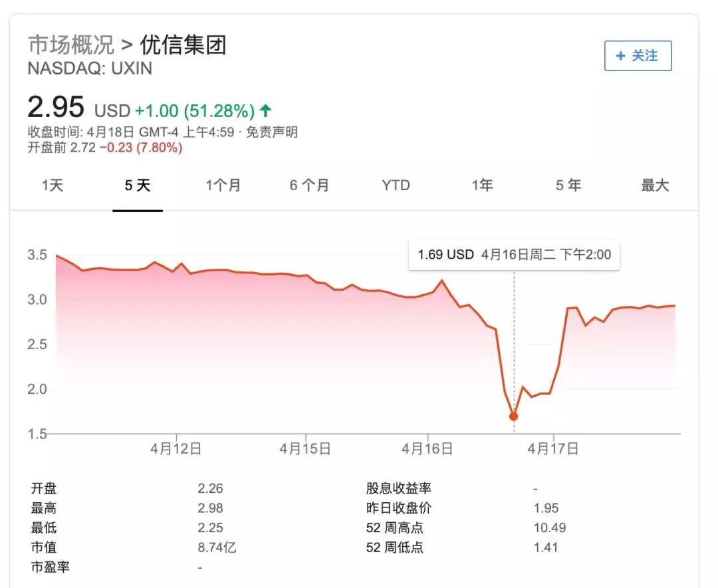This screenshot has height=588, width=718.
Task: Click the 1.69 USD tooltip box
Action: click(x=513, y=255)
